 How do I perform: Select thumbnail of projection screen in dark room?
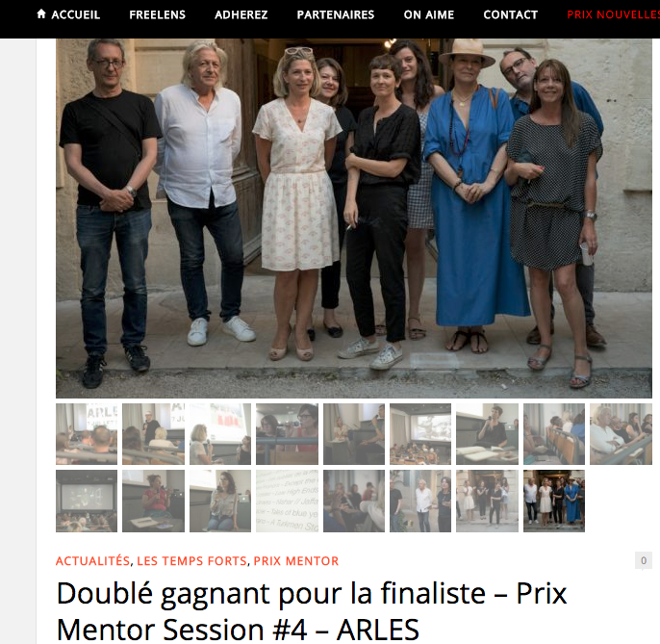[x=87, y=501]
